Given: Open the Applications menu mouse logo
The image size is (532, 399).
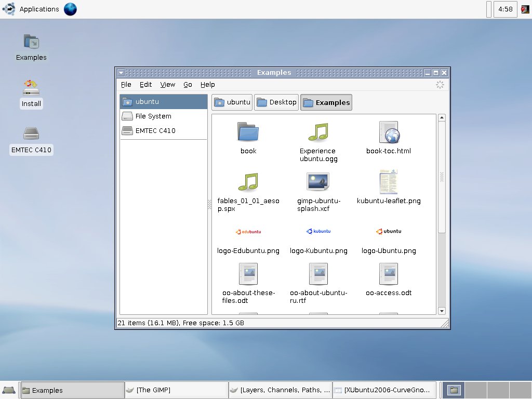Looking at the screenshot, I should [x=9, y=9].
